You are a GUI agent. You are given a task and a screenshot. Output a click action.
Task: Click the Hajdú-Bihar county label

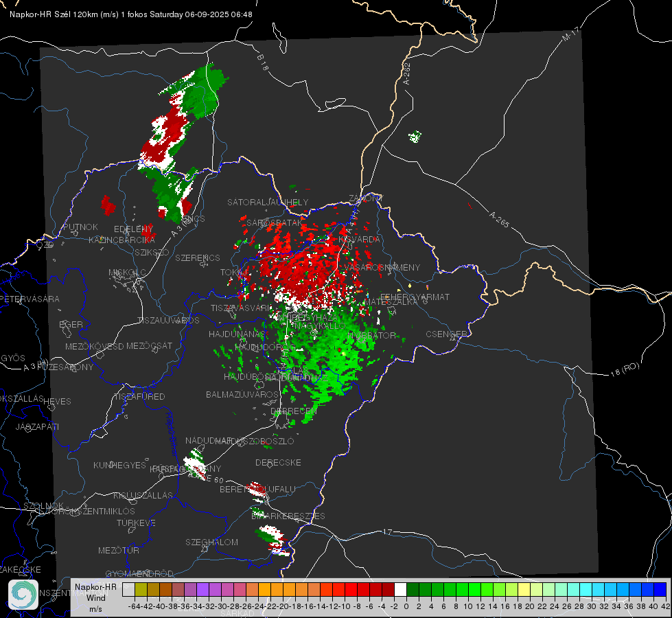[x=171, y=434]
